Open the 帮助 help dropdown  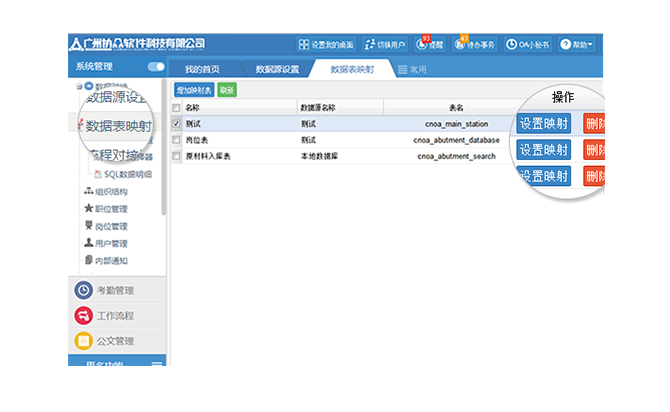pyautogui.click(x=577, y=45)
